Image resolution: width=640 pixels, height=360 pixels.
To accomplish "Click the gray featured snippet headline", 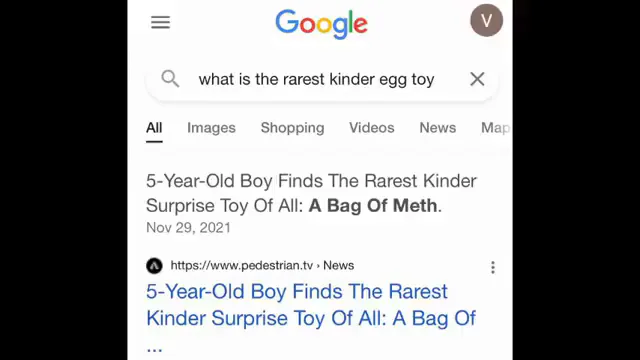I will pos(311,193).
